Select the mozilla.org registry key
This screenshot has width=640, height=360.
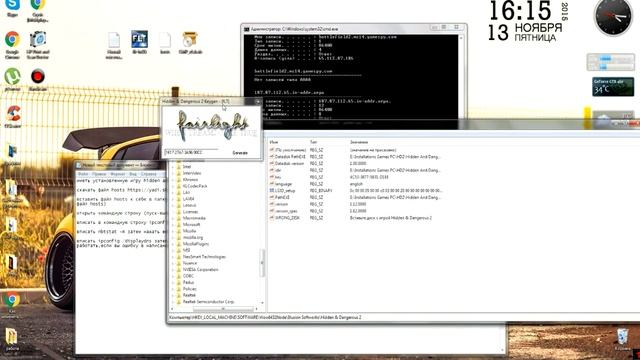(x=193, y=238)
